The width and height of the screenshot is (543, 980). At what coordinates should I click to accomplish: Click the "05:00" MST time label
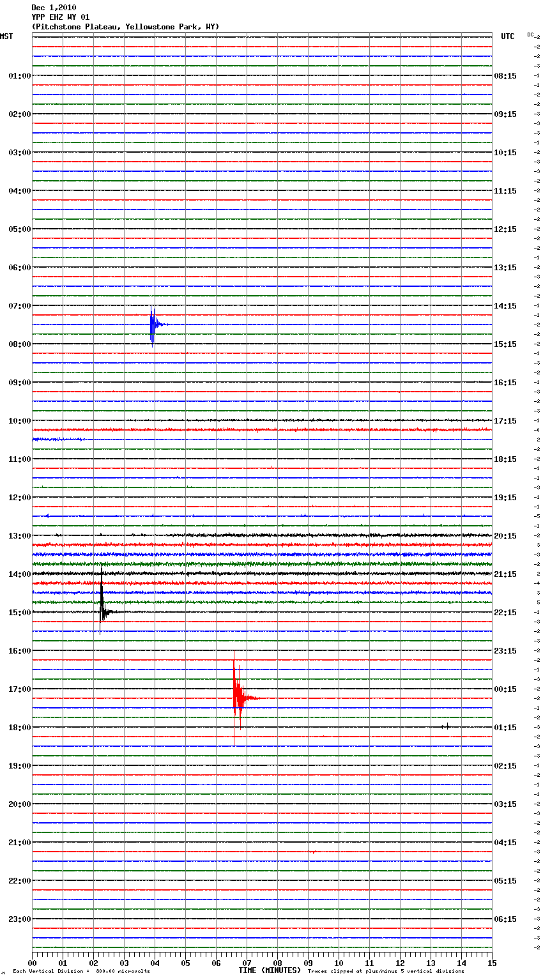[x=19, y=229]
